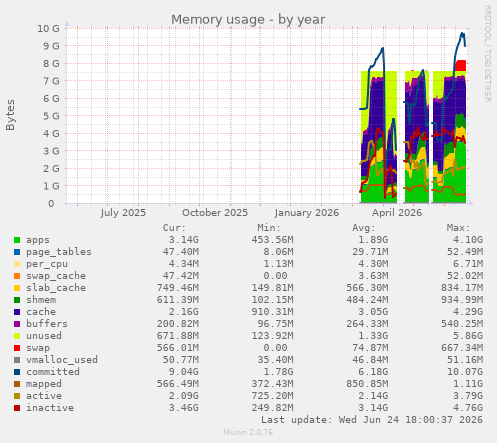Screen dimensions: 497x443
Task: Click the 'Min:' column header
Action: click(x=269, y=228)
